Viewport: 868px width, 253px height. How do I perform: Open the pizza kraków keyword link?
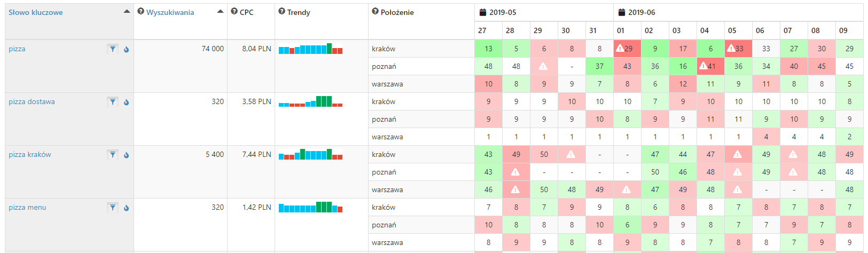30,155
